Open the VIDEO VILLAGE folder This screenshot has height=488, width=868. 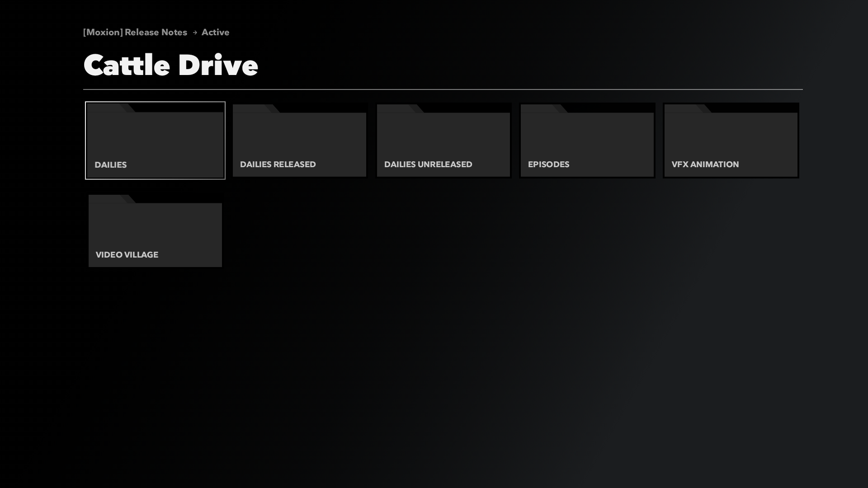click(155, 231)
